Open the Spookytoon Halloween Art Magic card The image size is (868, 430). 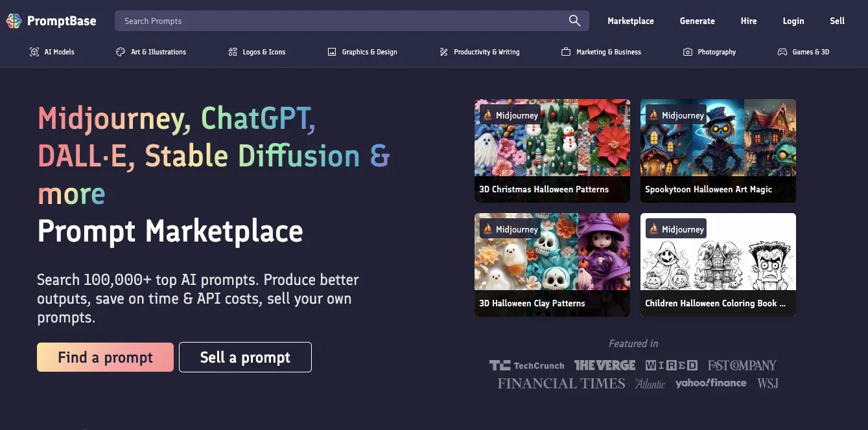coord(718,151)
